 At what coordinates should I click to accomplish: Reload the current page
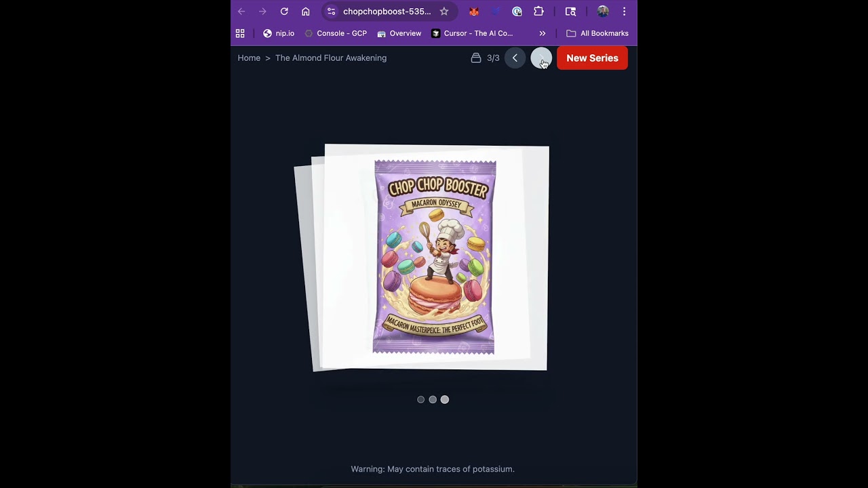tap(284, 12)
